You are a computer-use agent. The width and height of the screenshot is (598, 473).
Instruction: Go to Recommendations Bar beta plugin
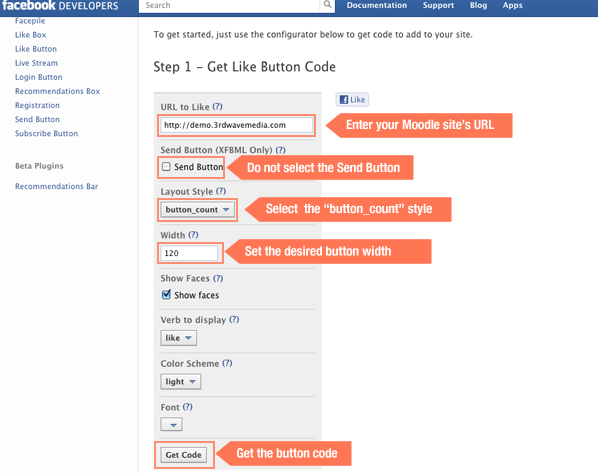click(56, 186)
